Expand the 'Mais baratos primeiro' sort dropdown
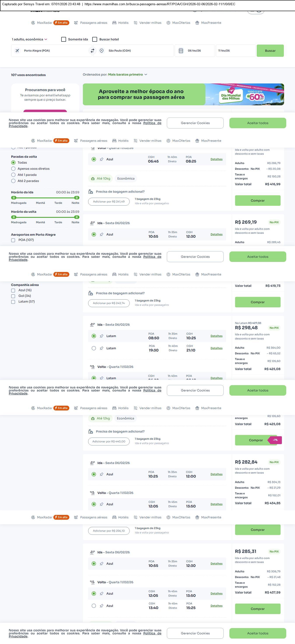The image size is (295, 644). pos(128,74)
